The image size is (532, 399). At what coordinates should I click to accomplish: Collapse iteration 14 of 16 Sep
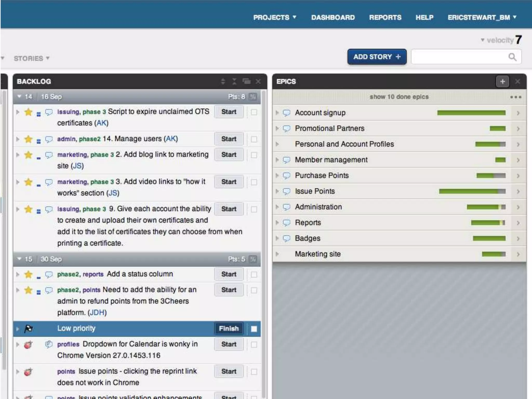point(19,97)
